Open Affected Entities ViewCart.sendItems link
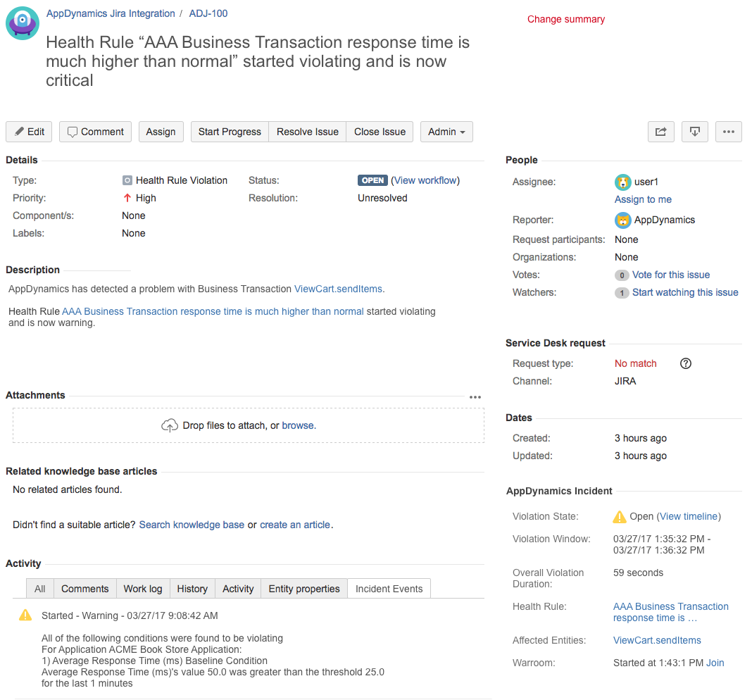 657,641
